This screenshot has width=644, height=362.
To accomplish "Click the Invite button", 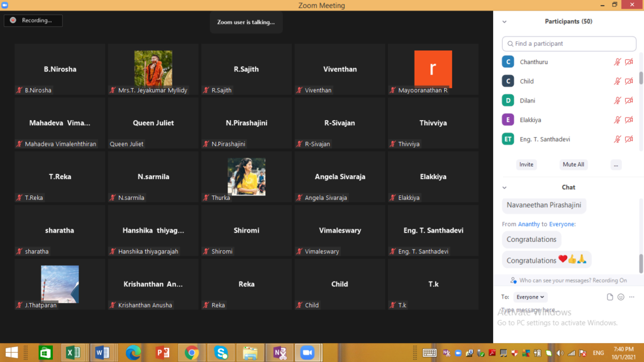I will click(x=526, y=165).
